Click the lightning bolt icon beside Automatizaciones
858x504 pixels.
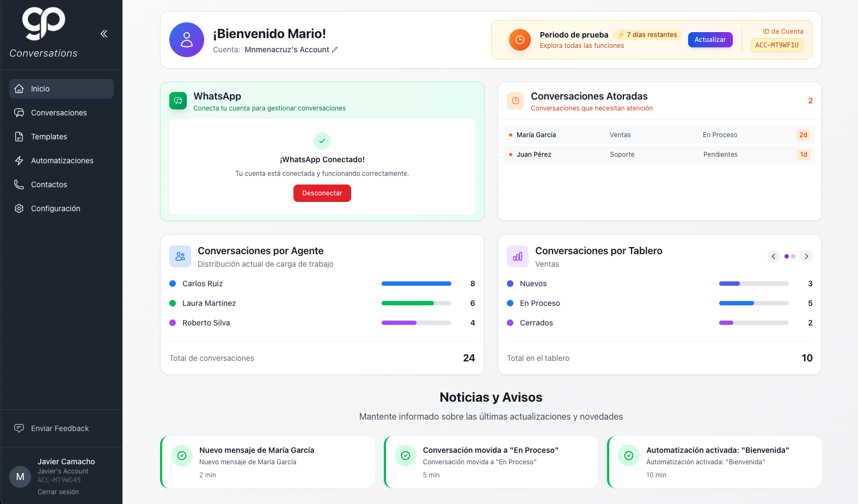[x=19, y=161]
